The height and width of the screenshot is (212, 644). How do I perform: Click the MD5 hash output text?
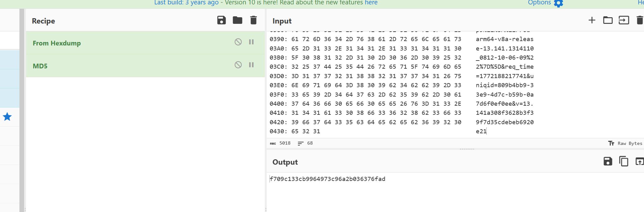pyautogui.click(x=327, y=179)
